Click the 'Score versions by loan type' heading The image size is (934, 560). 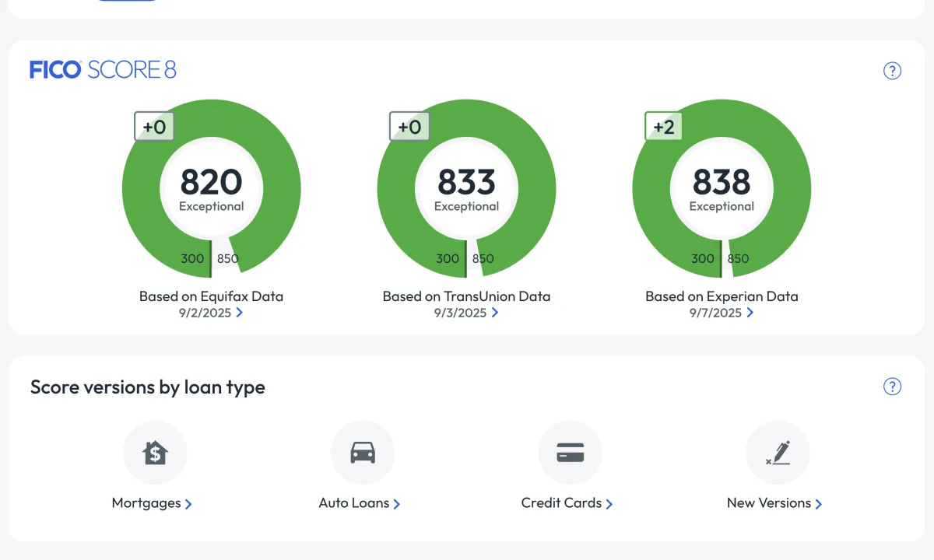coord(148,387)
